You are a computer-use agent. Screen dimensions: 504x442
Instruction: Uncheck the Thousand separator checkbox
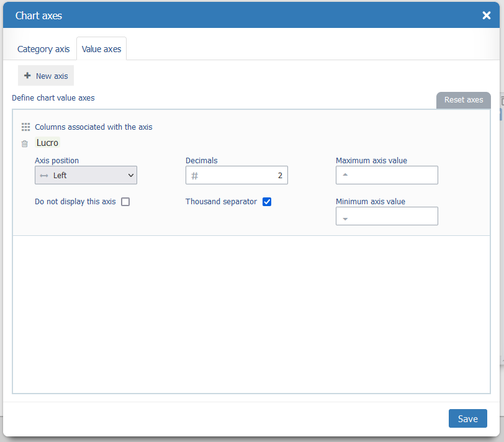coord(267,202)
